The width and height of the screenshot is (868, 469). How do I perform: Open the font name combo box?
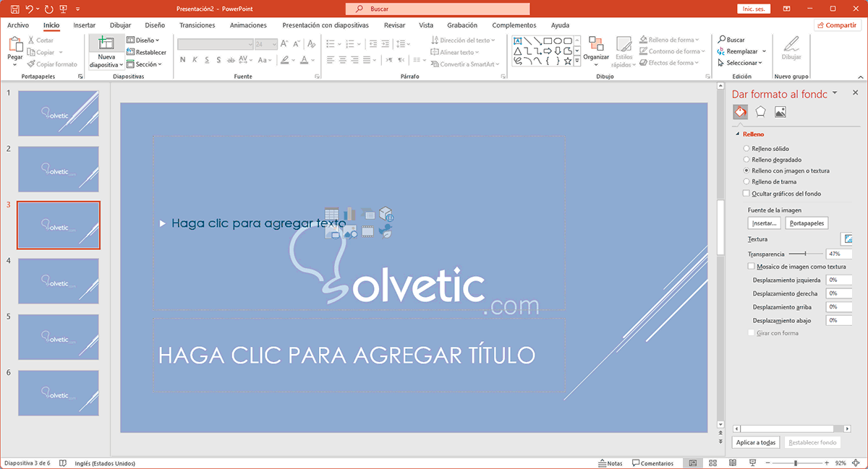click(215, 44)
